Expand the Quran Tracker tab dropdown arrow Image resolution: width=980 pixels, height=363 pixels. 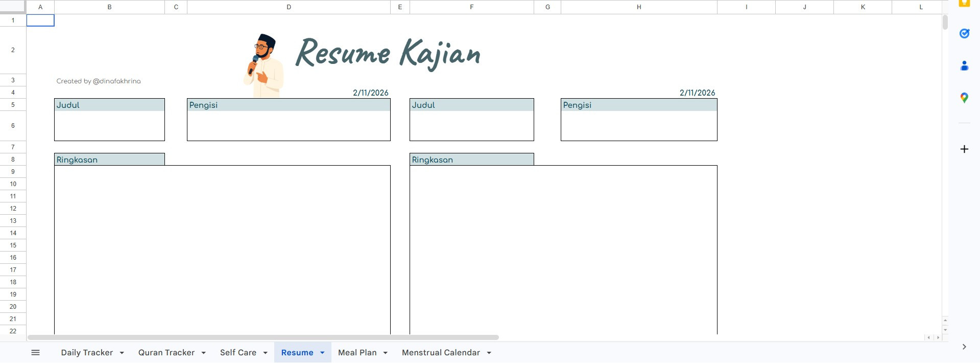pos(203,353)
